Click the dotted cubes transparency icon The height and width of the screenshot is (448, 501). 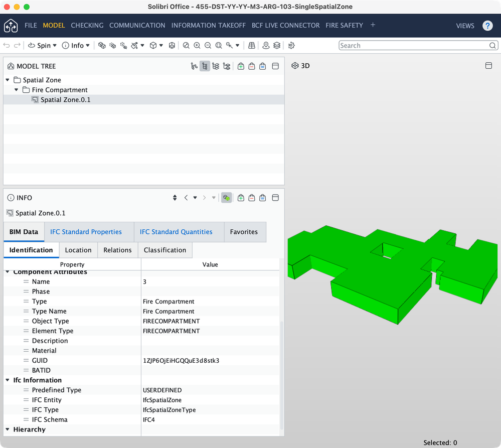click(112, 45)
